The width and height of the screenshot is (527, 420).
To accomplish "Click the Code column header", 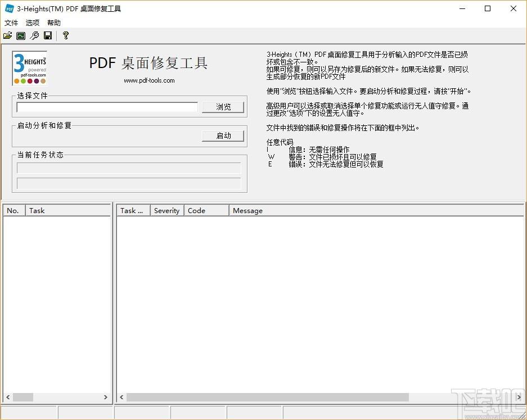I will tap(206, 211).
